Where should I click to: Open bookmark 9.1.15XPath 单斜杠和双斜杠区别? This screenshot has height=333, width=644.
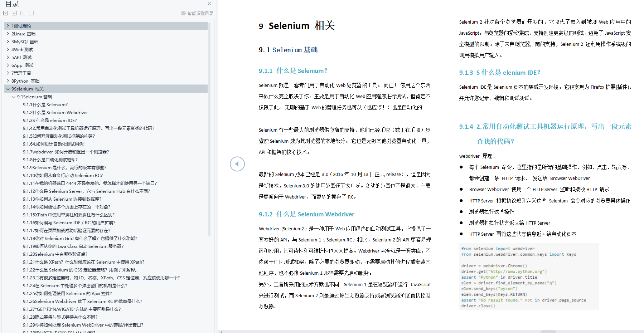click(69, 215)
